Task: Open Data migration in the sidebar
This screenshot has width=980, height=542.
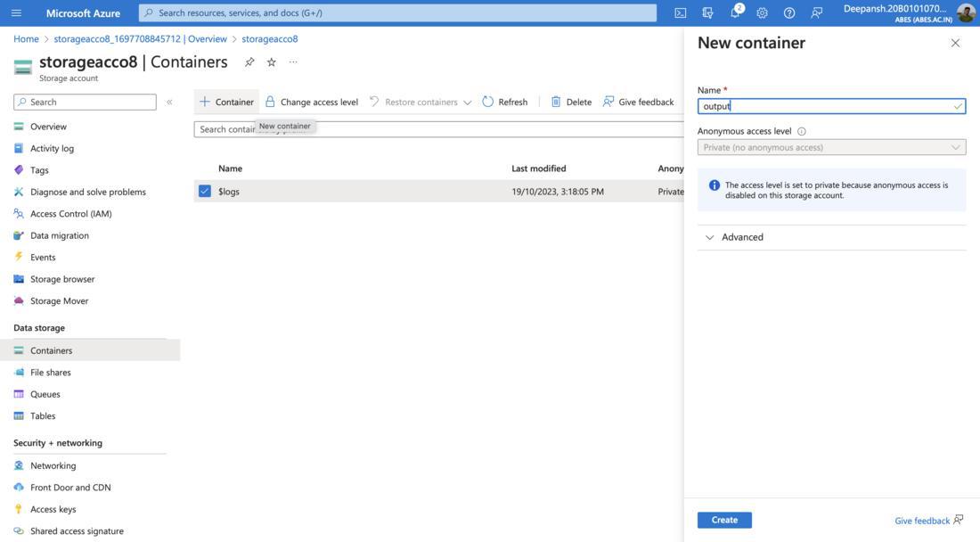Action: point(60,235)
